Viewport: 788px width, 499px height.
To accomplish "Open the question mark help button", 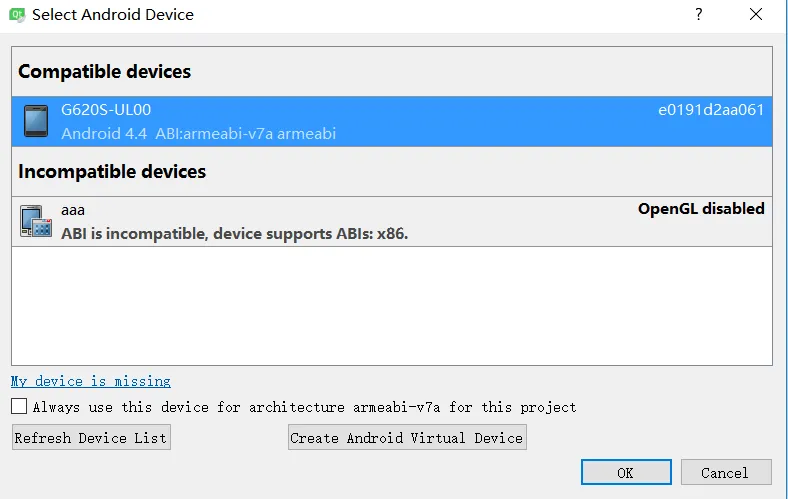I will pyautogui.click(x=699, y=14).
